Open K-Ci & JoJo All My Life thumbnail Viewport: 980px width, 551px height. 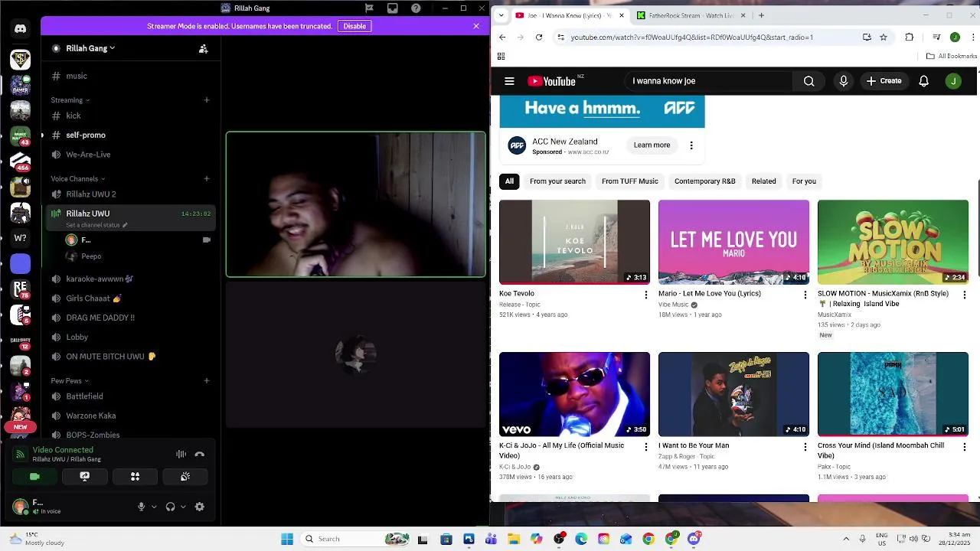[x=574, y=394]
